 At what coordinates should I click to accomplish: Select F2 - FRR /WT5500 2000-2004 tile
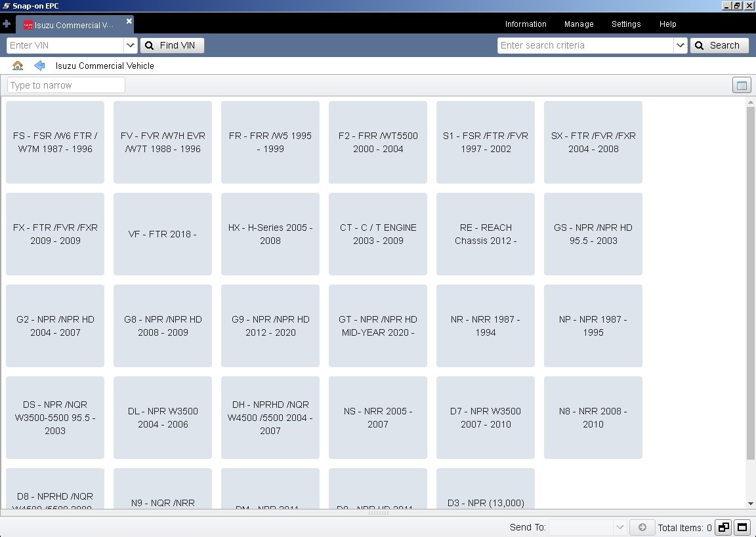(x=377, y=142)
